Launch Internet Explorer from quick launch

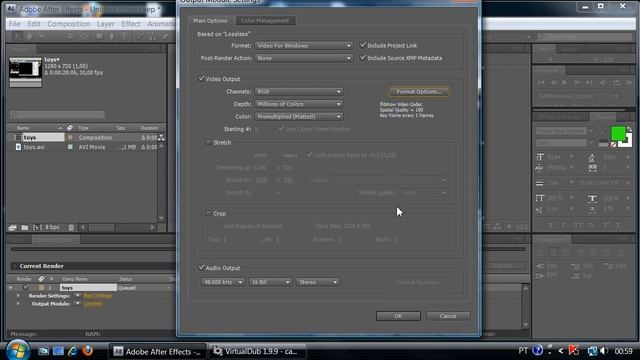click(73, 351)
